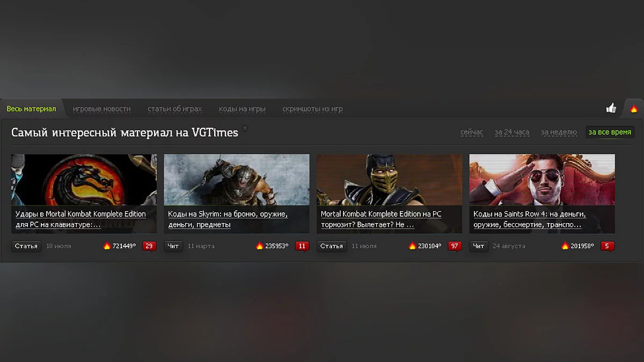Click the 721449° rating value
The width and height of the screenshot is (644, 362).
click(x=124, y=246)
